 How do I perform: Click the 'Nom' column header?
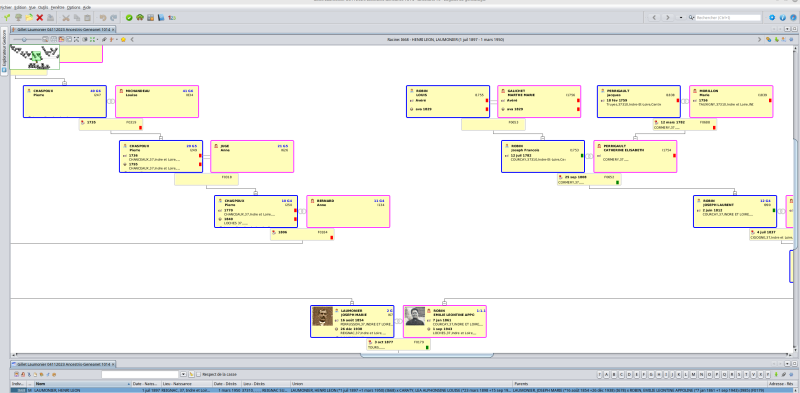82,384
